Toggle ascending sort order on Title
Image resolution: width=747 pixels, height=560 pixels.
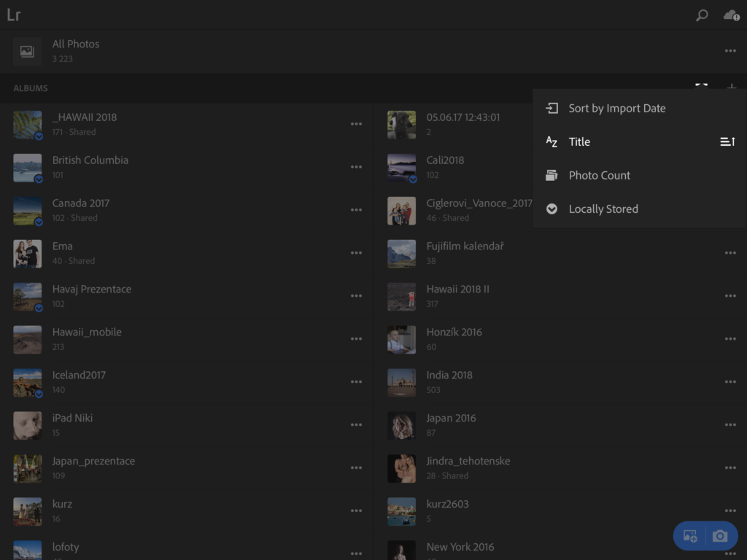pyautogui.click(x=727, y=141)
